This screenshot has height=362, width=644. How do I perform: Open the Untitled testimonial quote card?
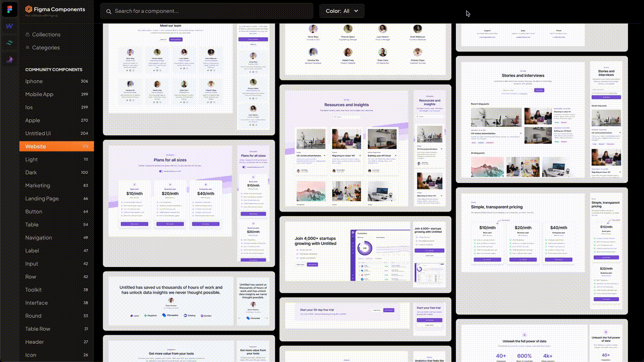click(189, 301)
